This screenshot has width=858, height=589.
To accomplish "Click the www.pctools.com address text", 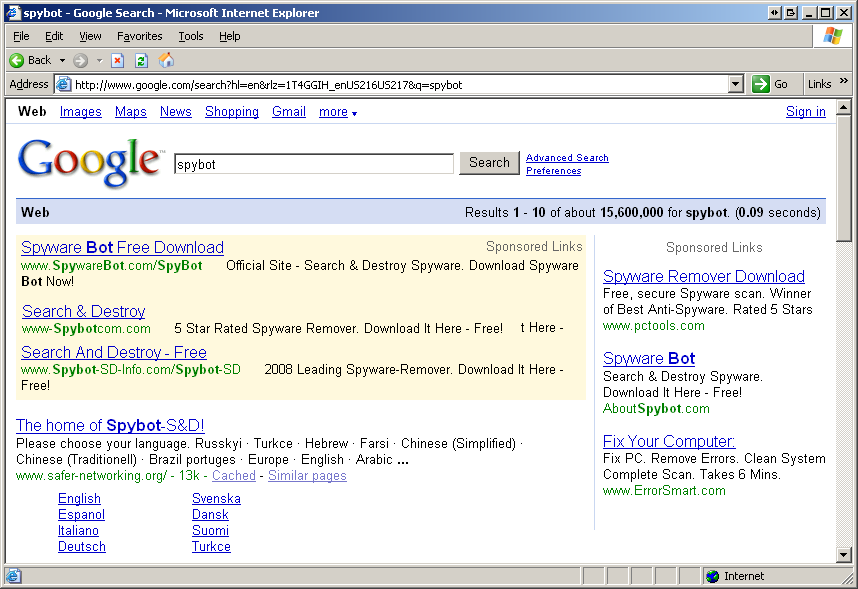I will tap(653, 326).
